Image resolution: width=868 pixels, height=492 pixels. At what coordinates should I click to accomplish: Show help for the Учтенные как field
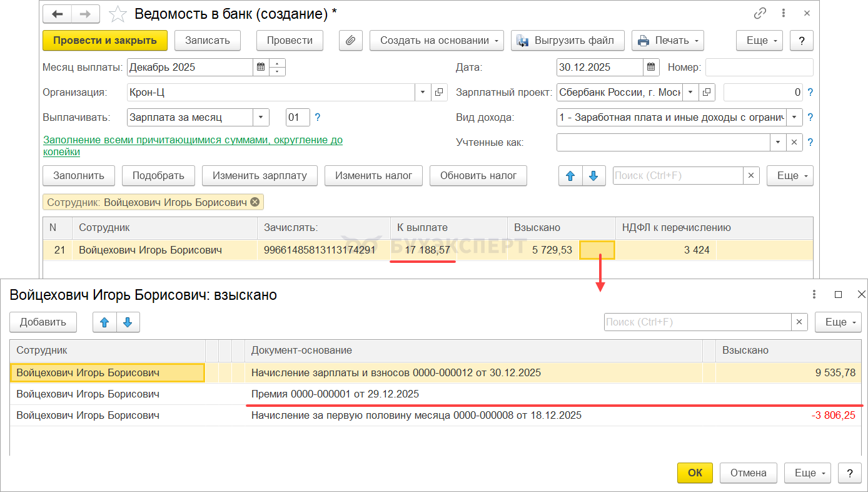(810, 142)
